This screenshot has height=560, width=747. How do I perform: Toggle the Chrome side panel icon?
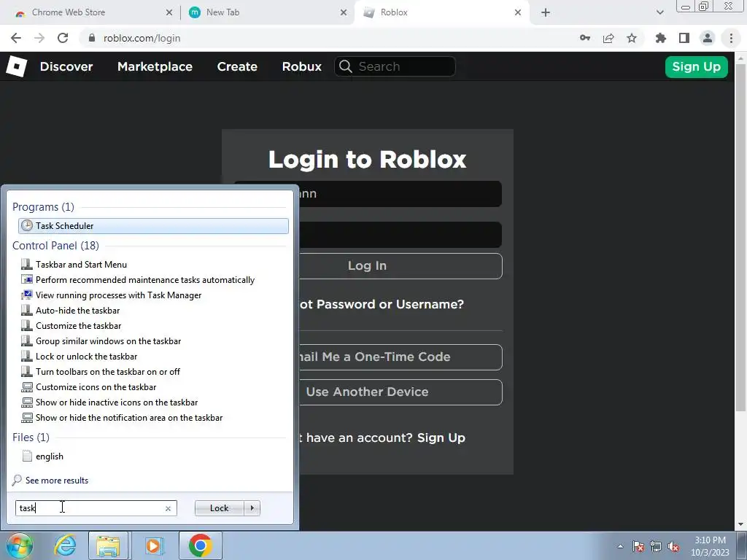(x=684, y=38)
